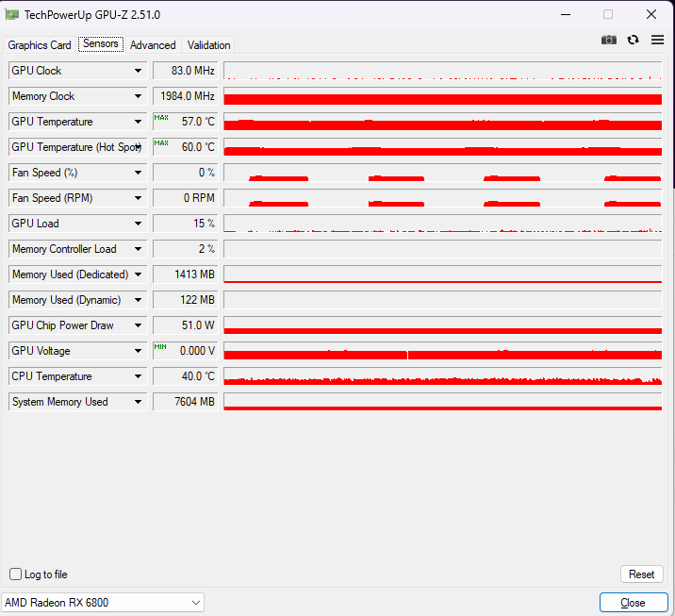Click the refresh sensors icon
Viewport: 675px width, 616px height.
coord(633,40)
